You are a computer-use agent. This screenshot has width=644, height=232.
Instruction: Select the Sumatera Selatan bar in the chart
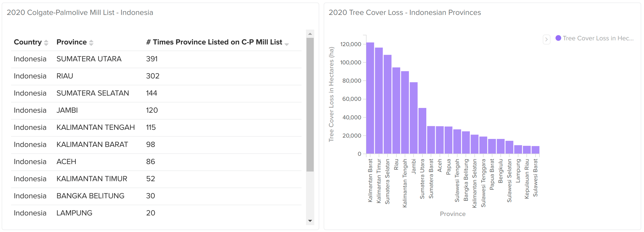[388, 104]
